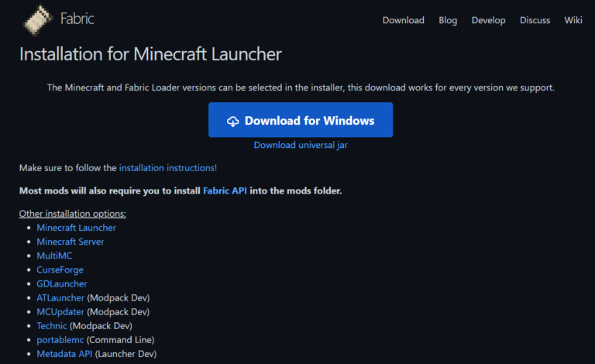Image resolution: width=595 pixels, height=364 pixels.
Task: Open the MultiMC installation link
Action: pyautogui.click(x=55, y=256)
